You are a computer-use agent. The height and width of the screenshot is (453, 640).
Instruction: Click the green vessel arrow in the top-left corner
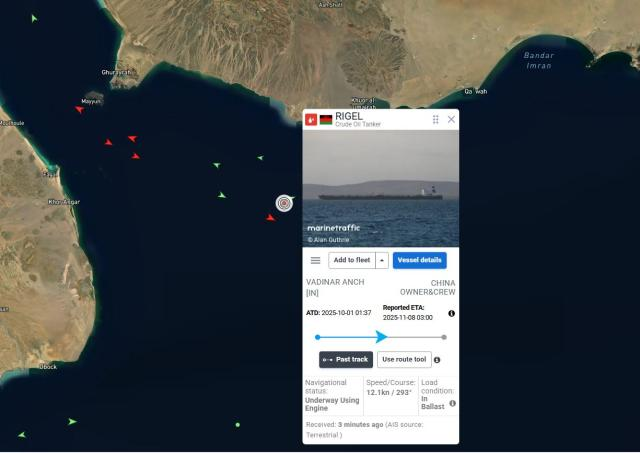pyautogui.click(x=34, y=18)
